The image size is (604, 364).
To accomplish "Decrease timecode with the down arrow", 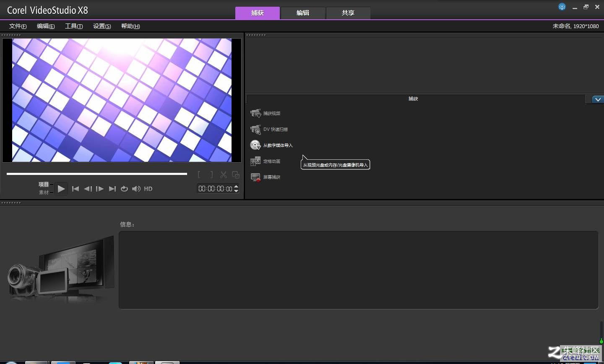I will click(236, 191).
